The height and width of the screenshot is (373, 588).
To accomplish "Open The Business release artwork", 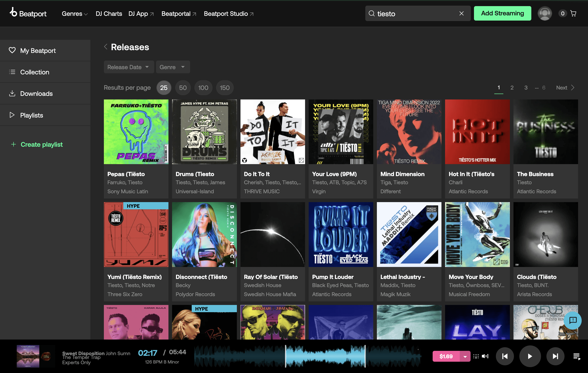I will (546, 132).
